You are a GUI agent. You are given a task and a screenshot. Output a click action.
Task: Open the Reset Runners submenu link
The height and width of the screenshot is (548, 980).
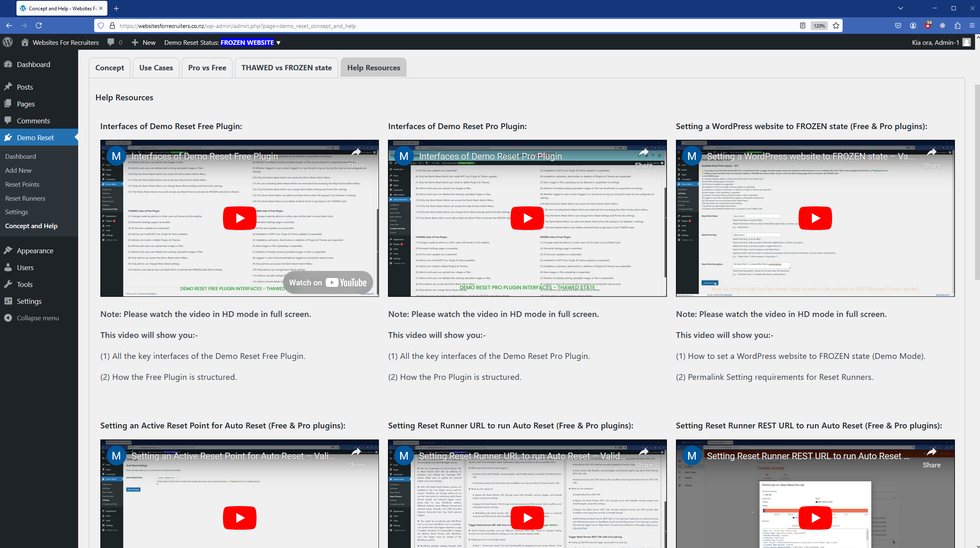tap(25, 198)
